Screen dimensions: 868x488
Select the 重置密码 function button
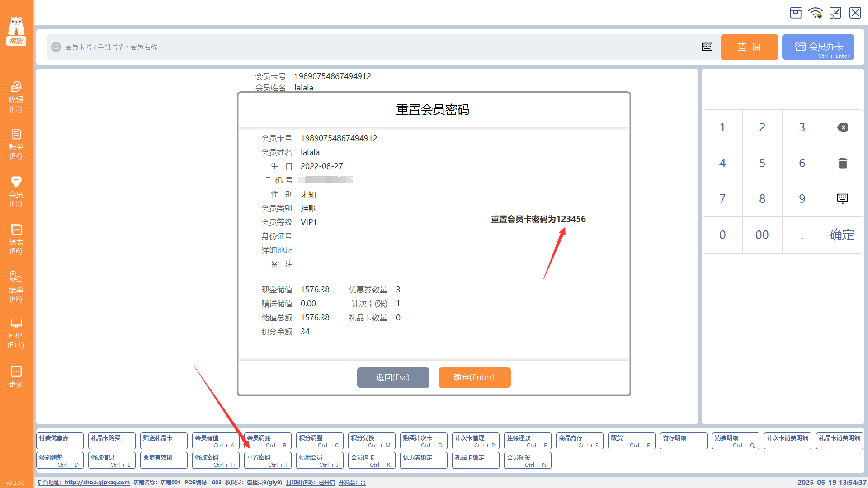(268, 460)
